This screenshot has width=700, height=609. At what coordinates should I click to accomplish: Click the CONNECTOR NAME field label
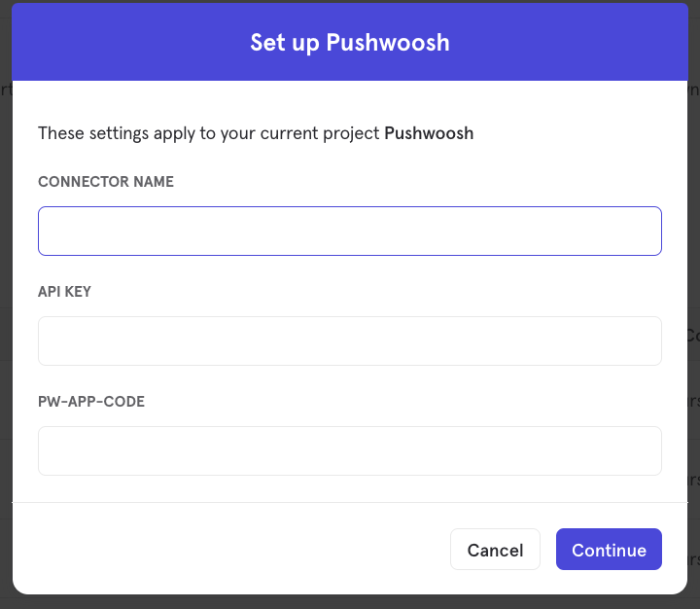tap(106, 181)
